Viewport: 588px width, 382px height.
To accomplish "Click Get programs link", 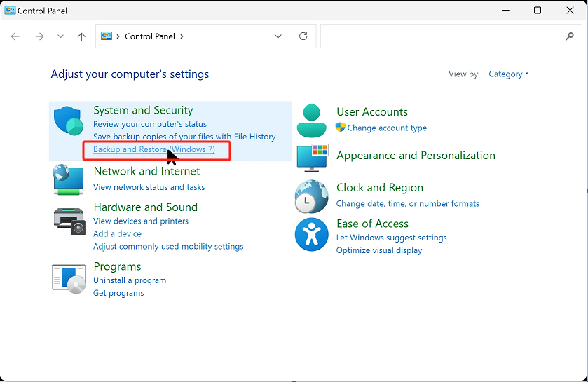I will click(x=118, y=293).
